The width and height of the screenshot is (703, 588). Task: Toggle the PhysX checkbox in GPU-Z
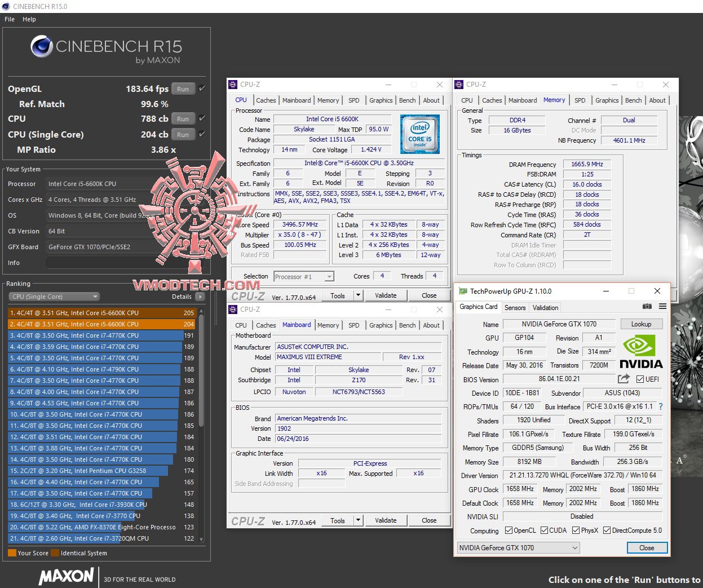coord(576,530)
